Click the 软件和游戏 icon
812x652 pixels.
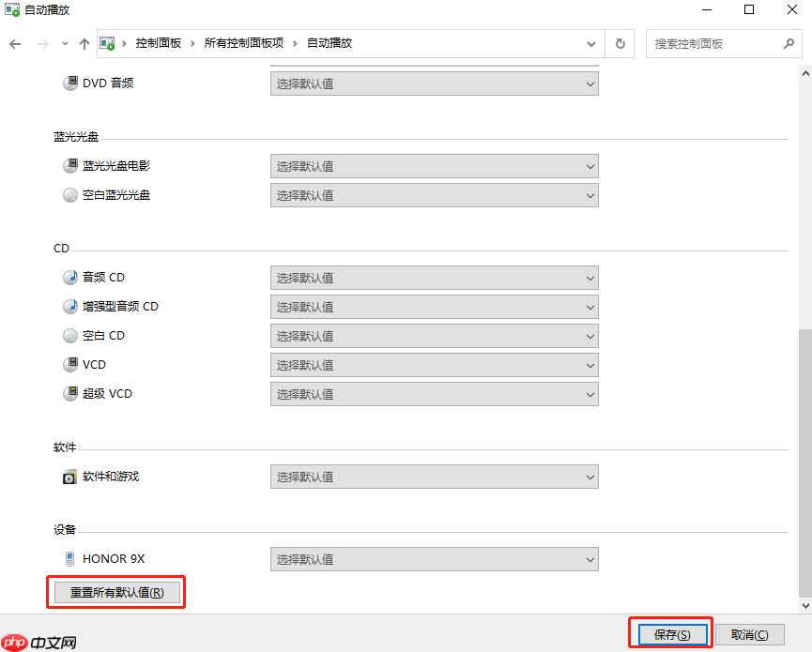[70, 477]
